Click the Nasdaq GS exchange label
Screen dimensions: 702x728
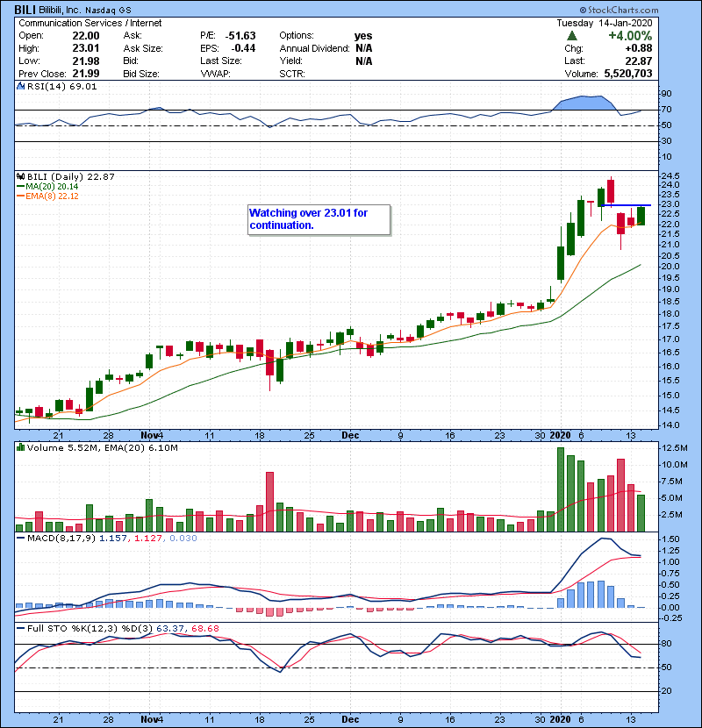[x=108, y=10]
